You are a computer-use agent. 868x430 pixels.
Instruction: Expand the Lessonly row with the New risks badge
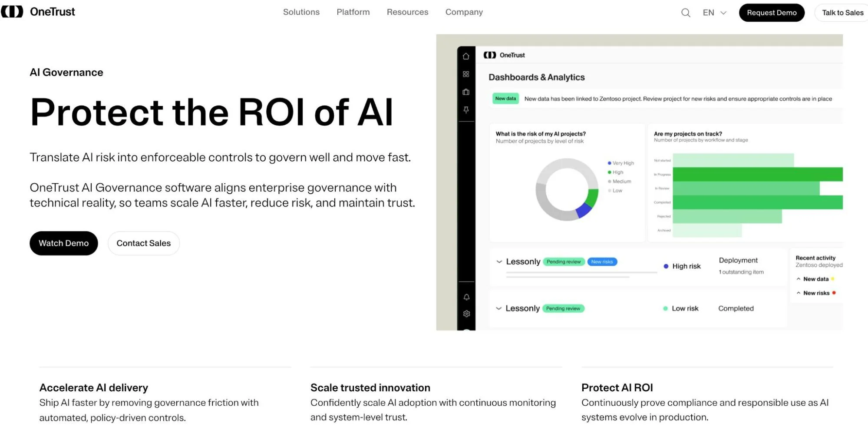(x=499, y=261)
